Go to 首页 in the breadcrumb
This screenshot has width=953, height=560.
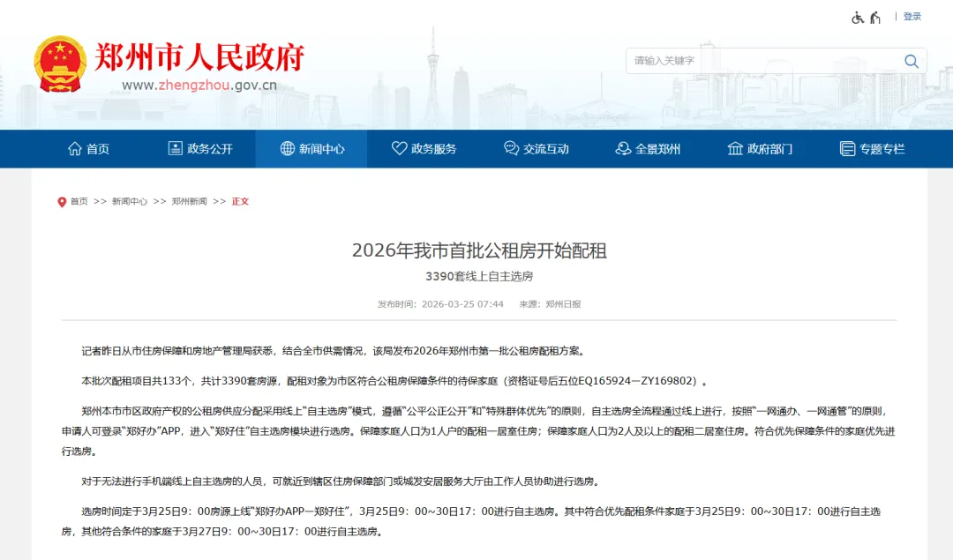[x=79, y=202]
